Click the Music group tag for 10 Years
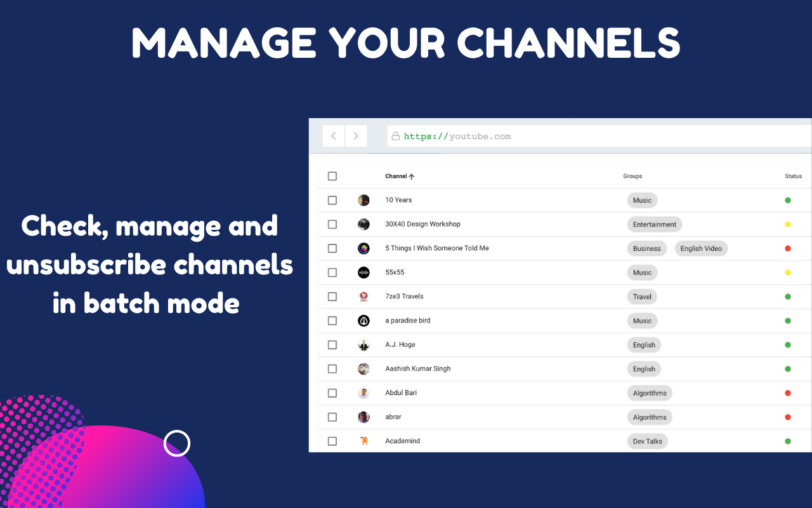This screenshot has width=812, height=508. pyautogui.click(x=642, y=200)
